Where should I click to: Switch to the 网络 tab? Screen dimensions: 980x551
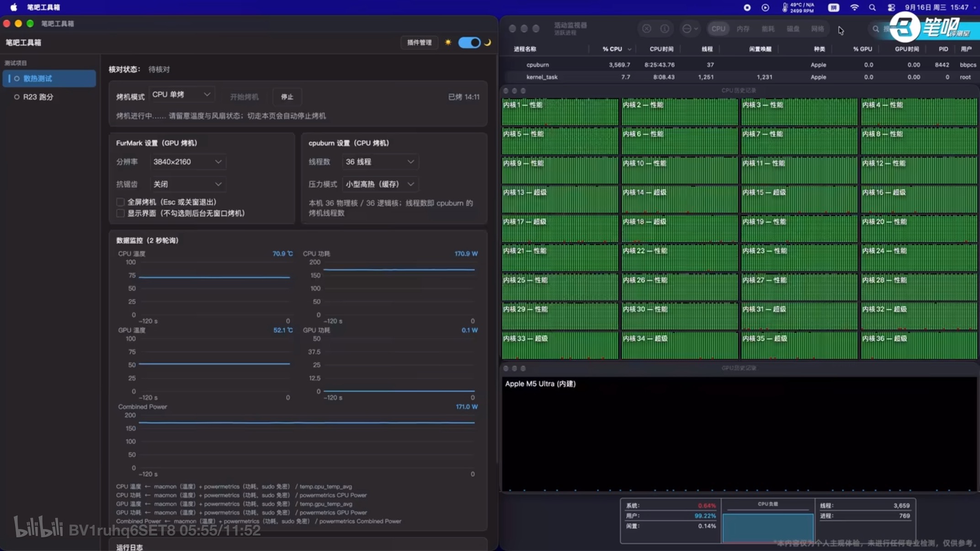[817, 29]
